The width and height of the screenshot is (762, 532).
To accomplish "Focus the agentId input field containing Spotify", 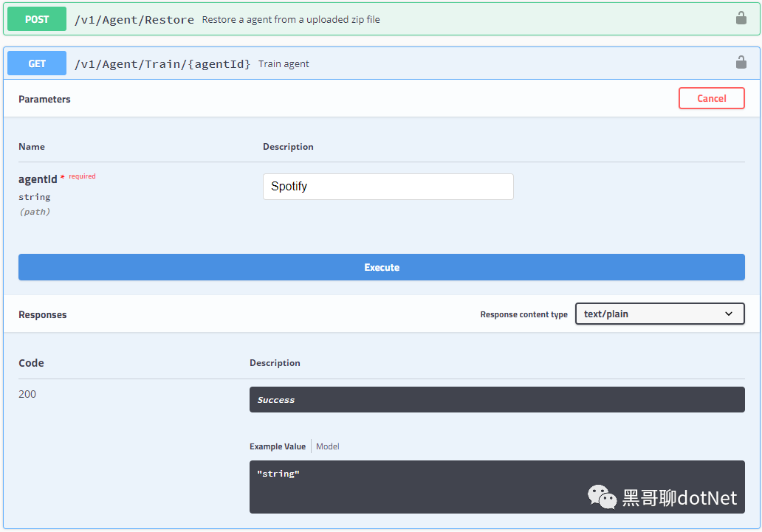I will 388,187.
